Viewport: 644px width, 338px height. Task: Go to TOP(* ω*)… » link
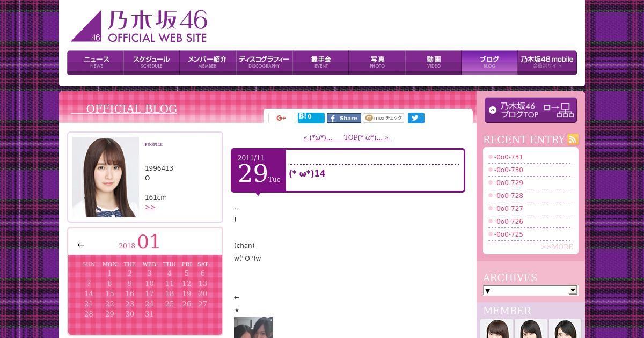pos(368,138)
